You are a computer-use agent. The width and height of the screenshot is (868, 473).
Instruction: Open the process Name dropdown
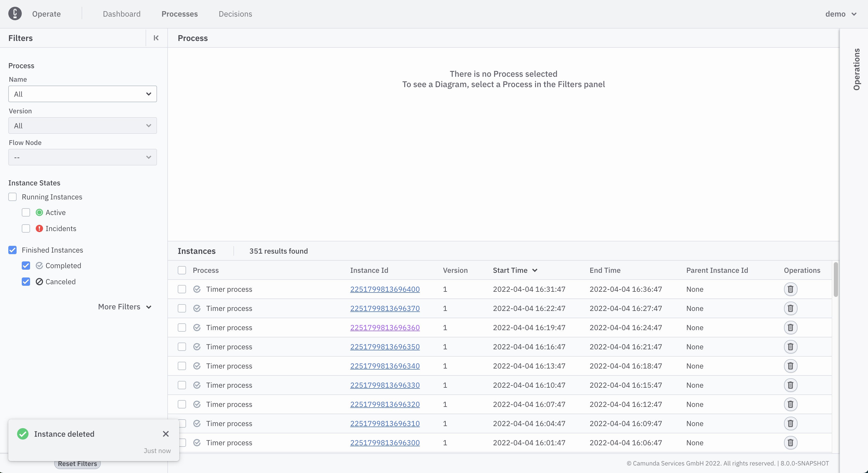pyautogui.click(x=83, y=94)
